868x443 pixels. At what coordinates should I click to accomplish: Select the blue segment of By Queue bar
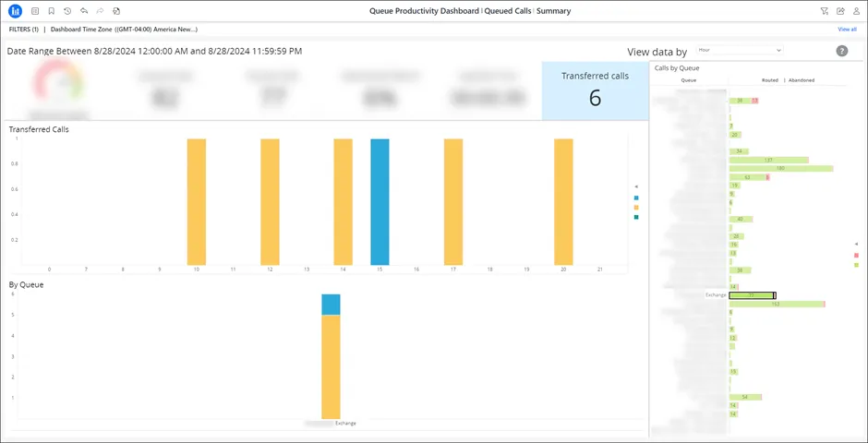click(x=331, y=305)
